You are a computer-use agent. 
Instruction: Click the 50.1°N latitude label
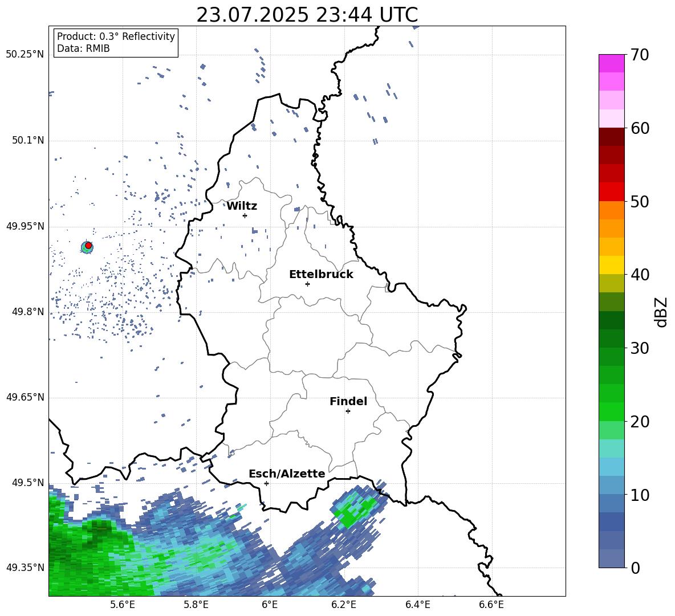pos(27,141)
